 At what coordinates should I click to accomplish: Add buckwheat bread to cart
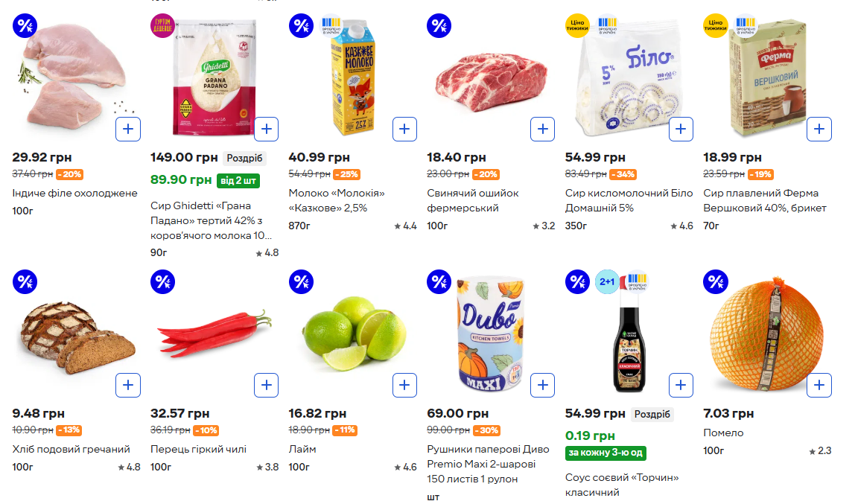pyautogui.click(x=128, y=385)
